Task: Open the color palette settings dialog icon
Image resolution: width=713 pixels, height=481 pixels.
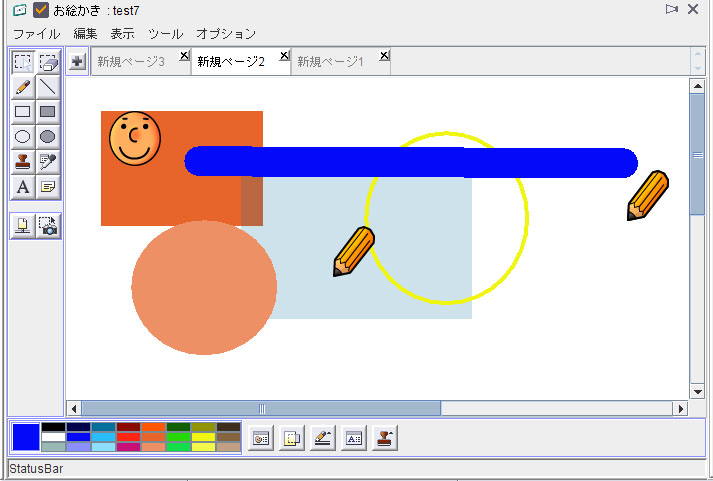Action: 261,438
